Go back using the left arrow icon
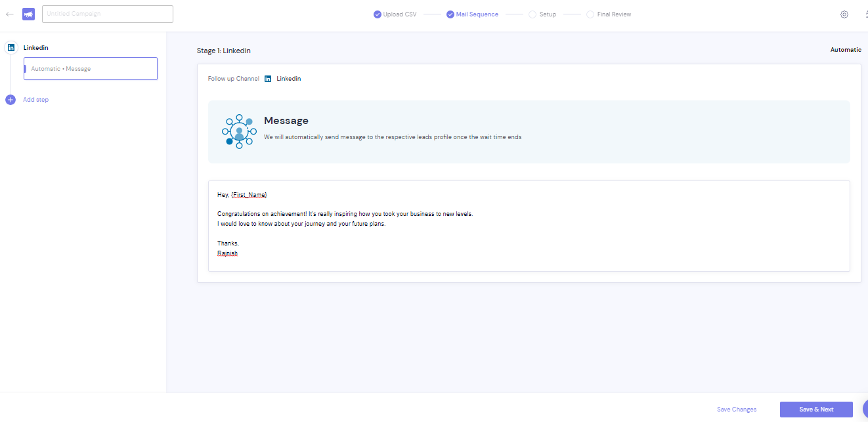This screenshot has width=868, height=422. [10, 14]
